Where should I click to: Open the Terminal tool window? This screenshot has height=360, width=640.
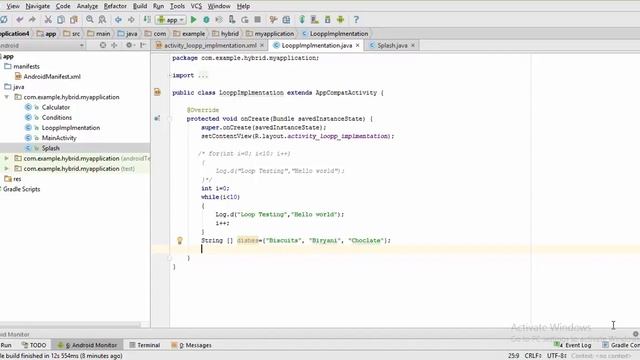(144, 345)
